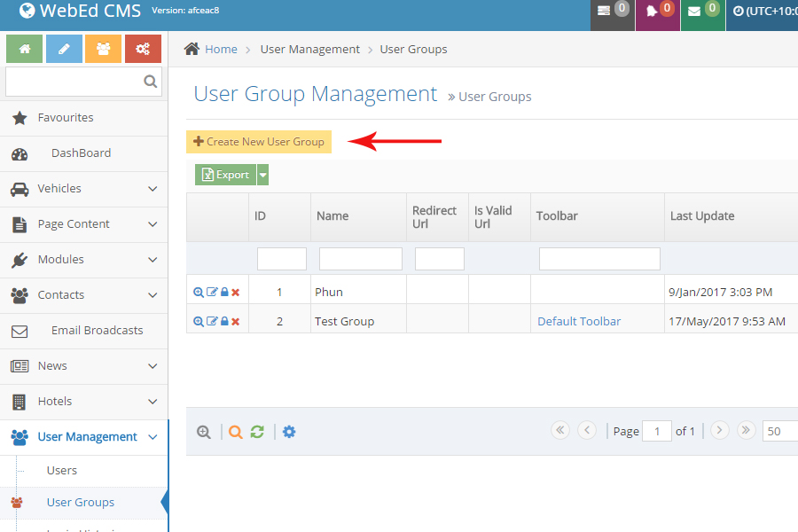Select the green home icon in the toolbar

24,49
